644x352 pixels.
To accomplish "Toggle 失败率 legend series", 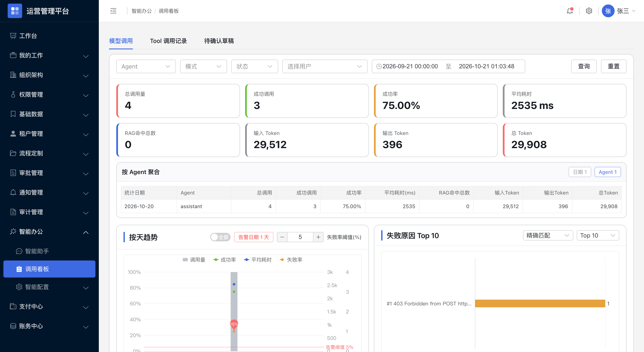I will (291, 260).
